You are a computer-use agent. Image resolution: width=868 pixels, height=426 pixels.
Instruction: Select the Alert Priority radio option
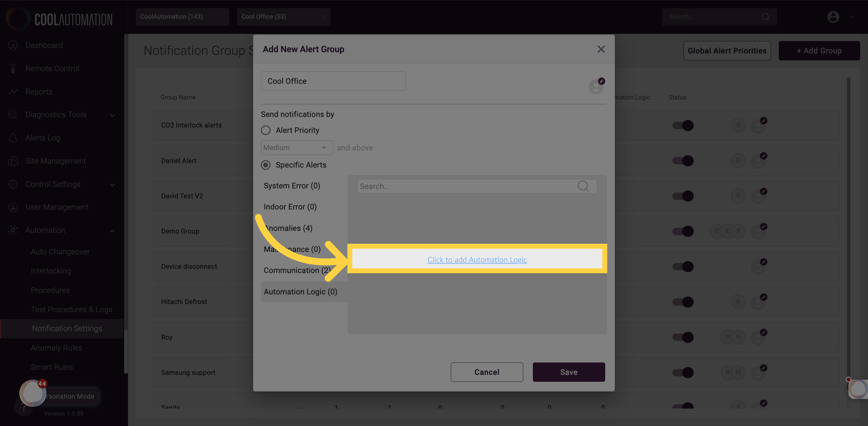tap(266, 130)
